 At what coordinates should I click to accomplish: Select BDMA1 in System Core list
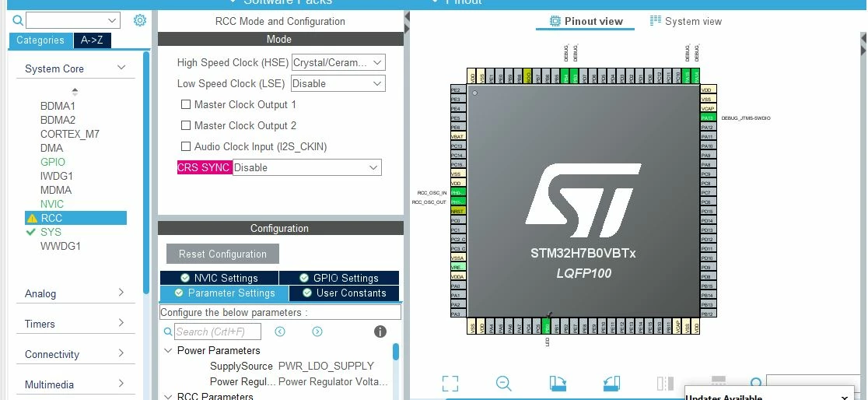[x=58, y=106]
